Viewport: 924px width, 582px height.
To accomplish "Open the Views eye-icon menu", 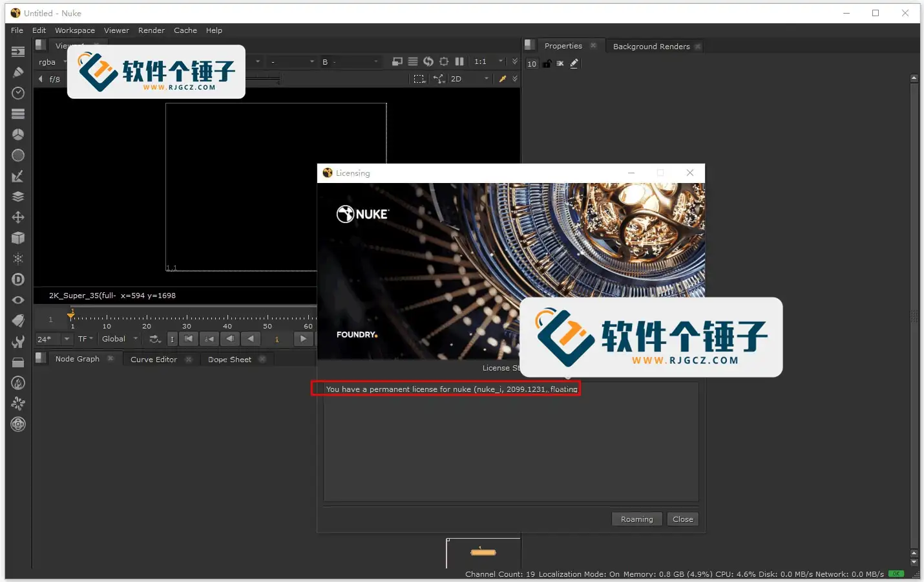I will pyautogui.click(x=18, y=300).
